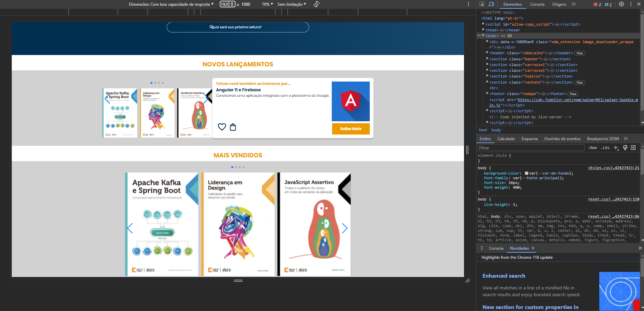Click the heart favorite icon on Angular card

pyautogui.click(x=222, y=127)
